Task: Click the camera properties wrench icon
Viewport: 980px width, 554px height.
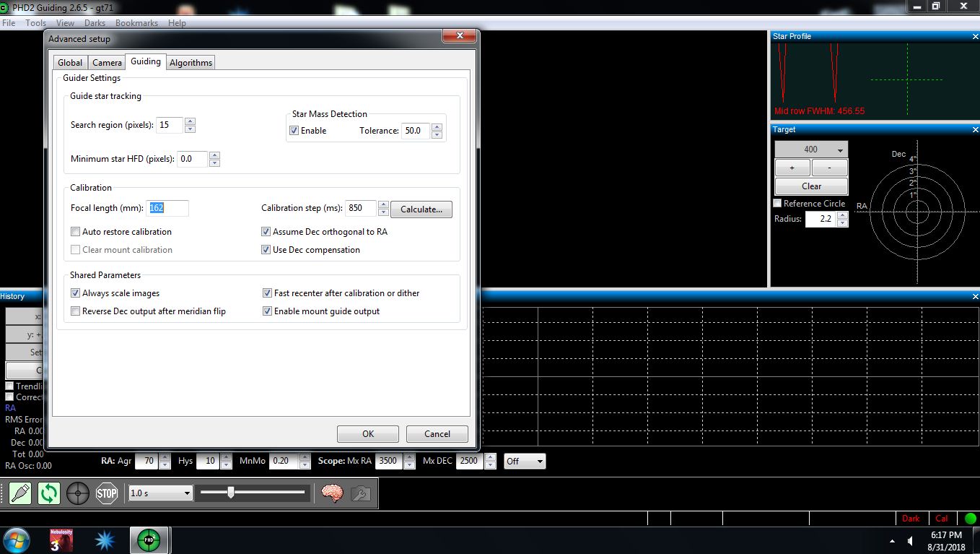Action: pyautogui.click(x=361, y=493)
